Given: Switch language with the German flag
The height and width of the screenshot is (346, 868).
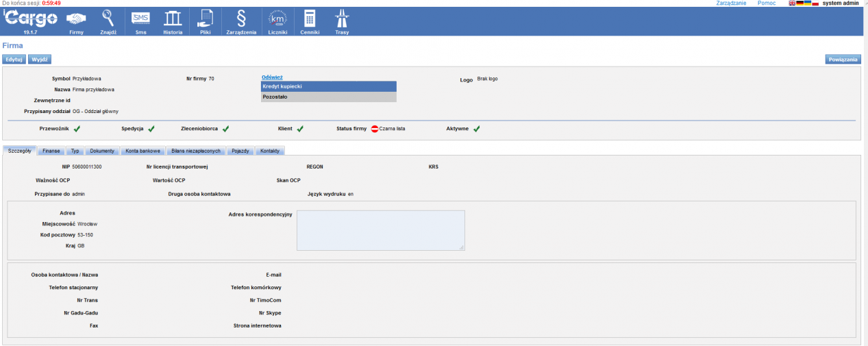Looking at the screenshot, I should [800, 3].
